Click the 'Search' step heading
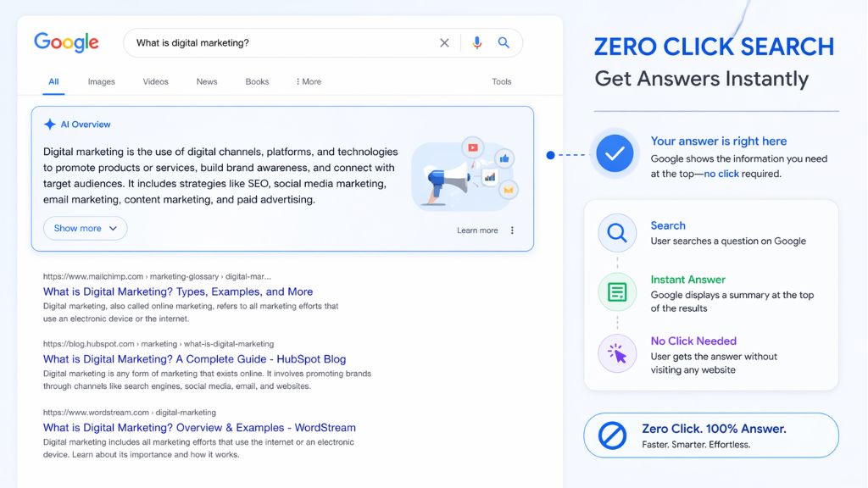Image resolution: width=868 pixels, height=488 pixels. click(x=668, y=225)
